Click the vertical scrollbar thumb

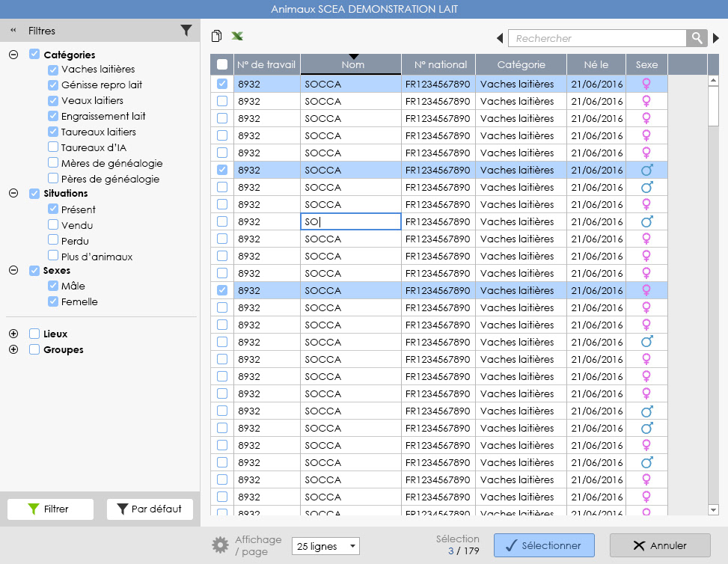point(714,106)
